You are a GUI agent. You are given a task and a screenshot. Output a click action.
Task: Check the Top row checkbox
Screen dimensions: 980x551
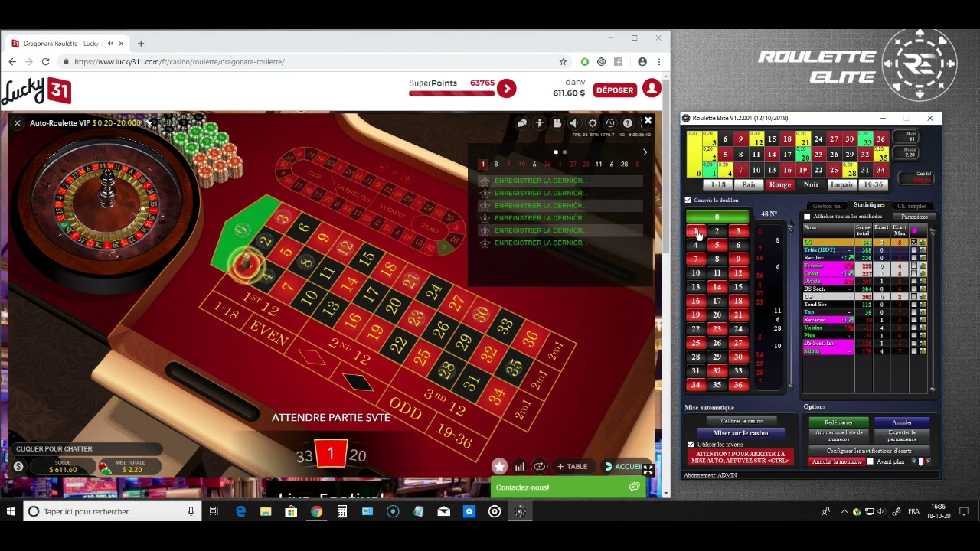tap(913, 312)
